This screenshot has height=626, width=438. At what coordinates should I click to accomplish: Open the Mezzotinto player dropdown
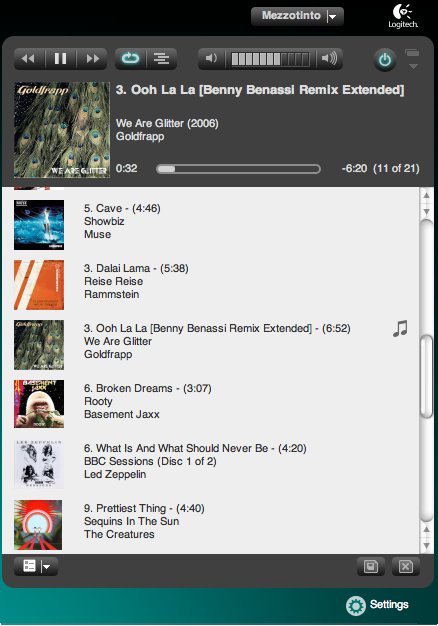click(297, 16)
